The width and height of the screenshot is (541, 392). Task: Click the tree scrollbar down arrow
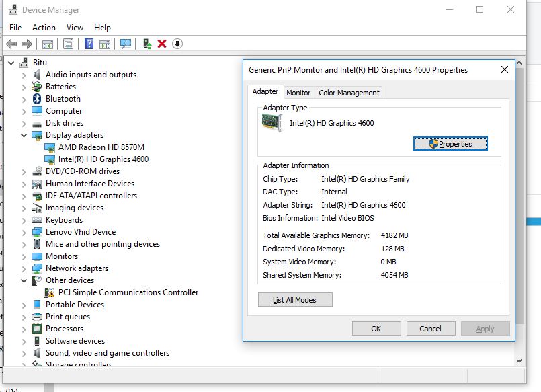pyautogui.click(x=519, y=361)
